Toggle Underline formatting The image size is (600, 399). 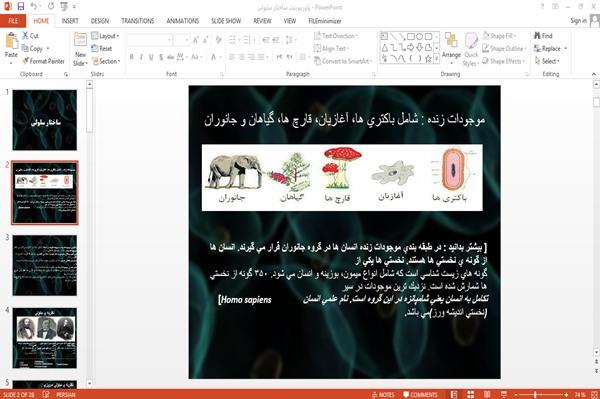[x=151, y=57]
